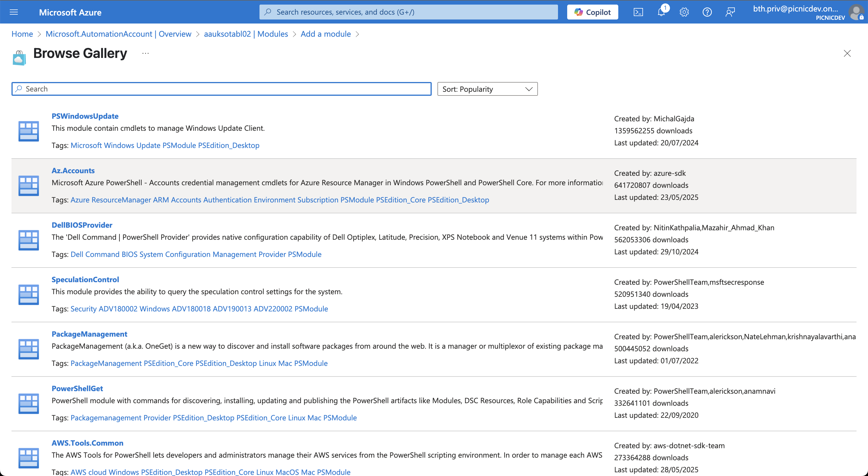
Task: Click 'Last updated: 29/10/2024' text
Action: pos(656,252)
